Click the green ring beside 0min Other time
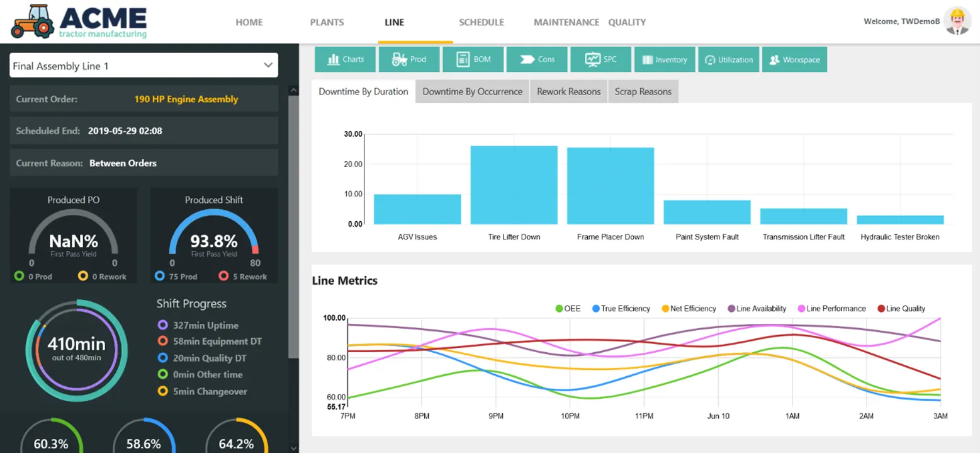Screen dimensions: 980x453 pyautogui.click(x=162, y=374)
